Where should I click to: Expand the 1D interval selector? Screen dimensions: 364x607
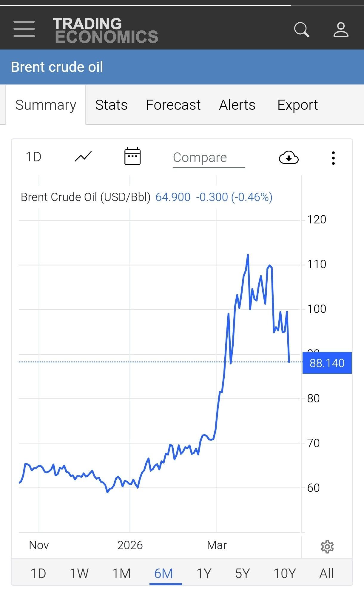pos(34,157)
